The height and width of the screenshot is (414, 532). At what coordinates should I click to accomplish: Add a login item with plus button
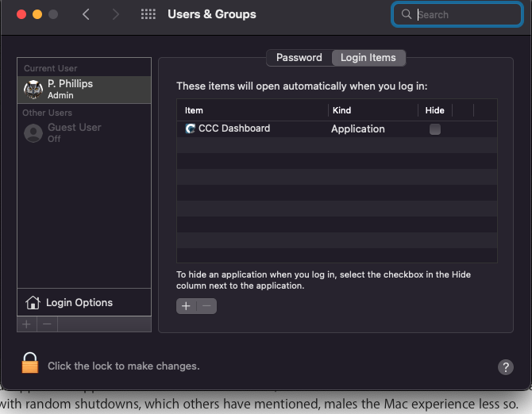click(x=186, y=306)
